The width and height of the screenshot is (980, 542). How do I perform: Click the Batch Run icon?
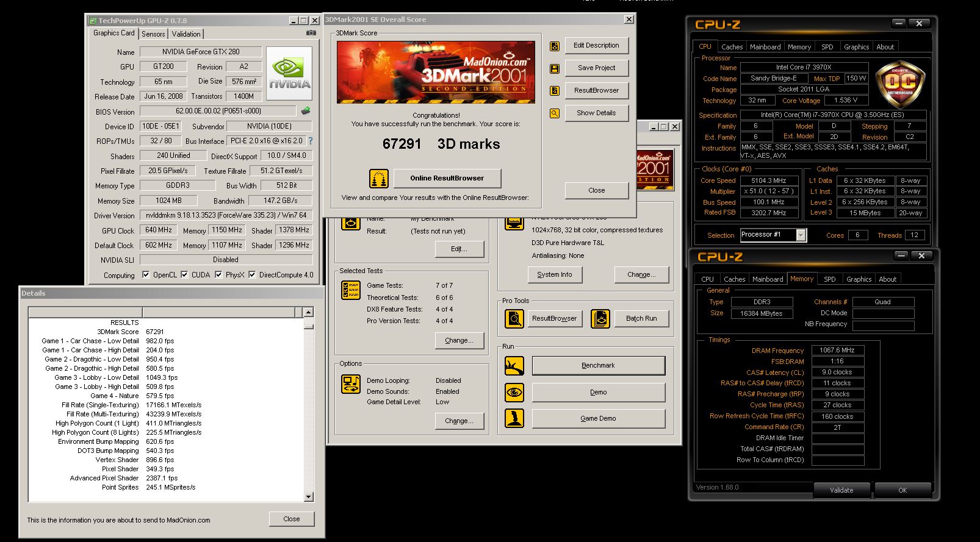600,318
